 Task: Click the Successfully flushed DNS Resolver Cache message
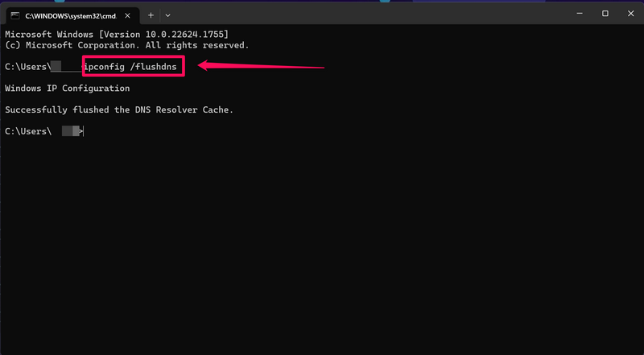119,109
